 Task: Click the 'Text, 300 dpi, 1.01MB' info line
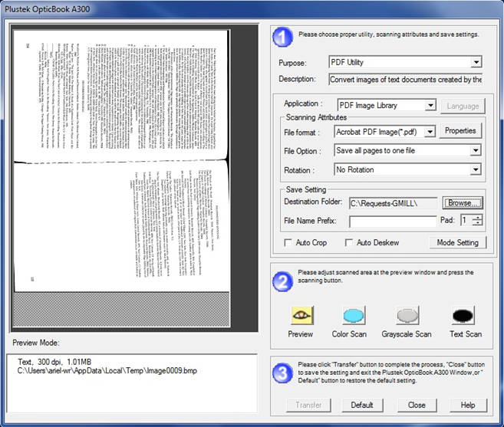click(54, 362)
